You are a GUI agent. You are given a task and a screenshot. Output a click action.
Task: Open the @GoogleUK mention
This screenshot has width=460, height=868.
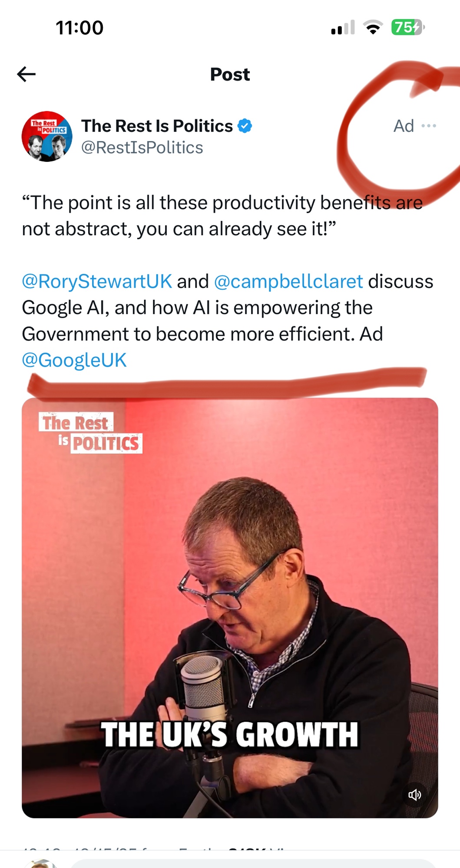pyautogui.click(x=74, y=360)
